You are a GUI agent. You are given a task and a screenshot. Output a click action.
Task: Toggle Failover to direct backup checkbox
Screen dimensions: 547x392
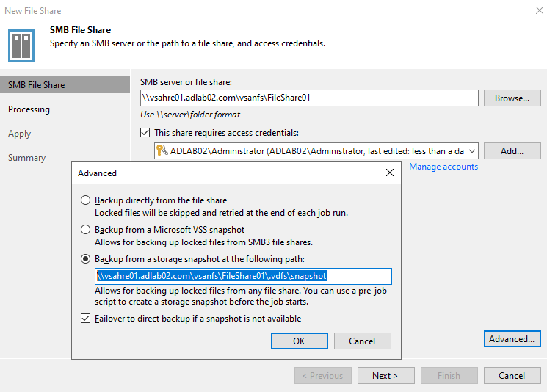pyautogui.click(x=85, y=319)
